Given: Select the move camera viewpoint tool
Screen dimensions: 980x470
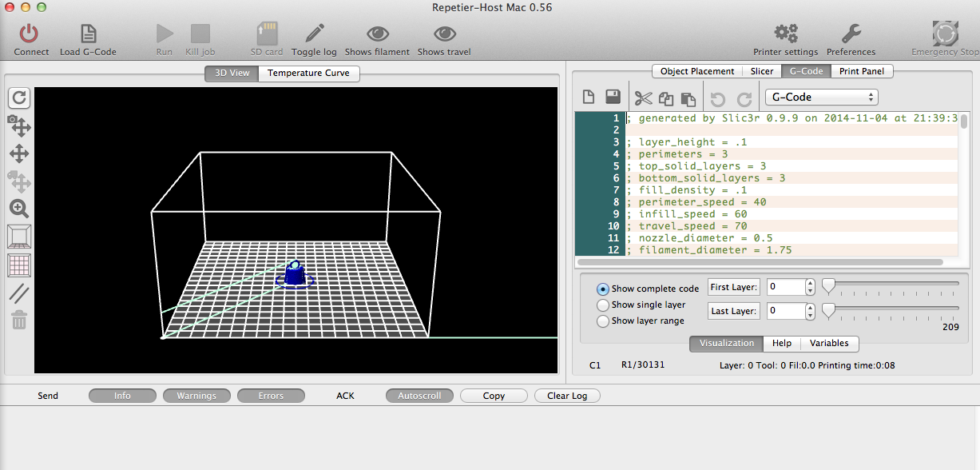Looking at the screenshot, I should (x=19, y=125).
